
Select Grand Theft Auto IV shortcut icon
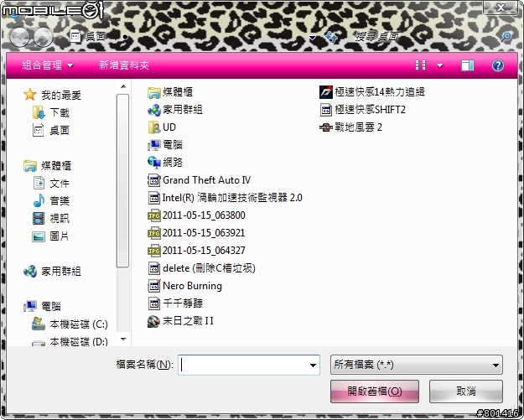coord(153,180)
